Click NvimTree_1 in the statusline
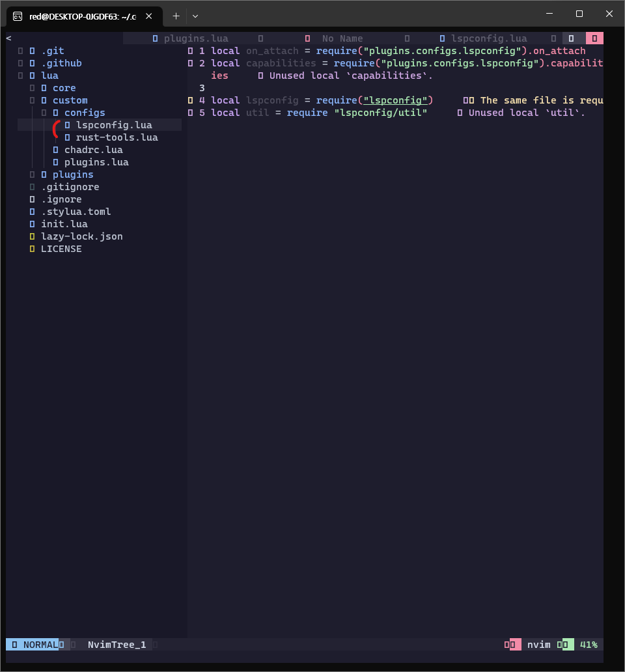Screen dimensions: 625x672 [117, 645]
